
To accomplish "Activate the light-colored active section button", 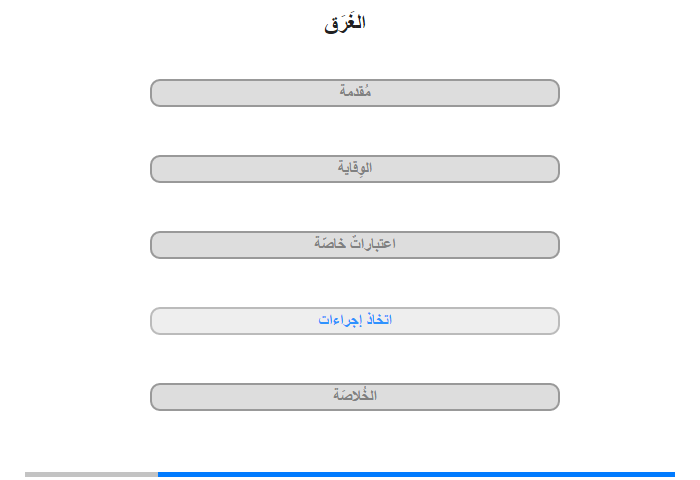I will pyautogui.click(x=354, y=321).
